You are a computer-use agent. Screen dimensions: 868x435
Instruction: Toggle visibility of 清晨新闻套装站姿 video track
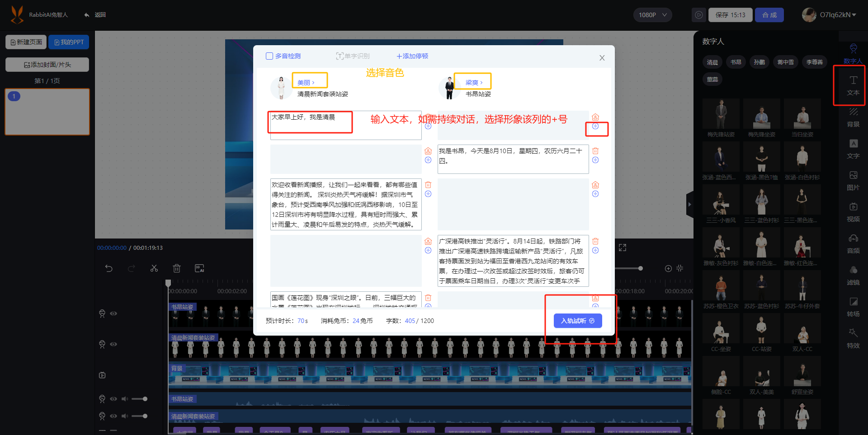tap(113, 344)
